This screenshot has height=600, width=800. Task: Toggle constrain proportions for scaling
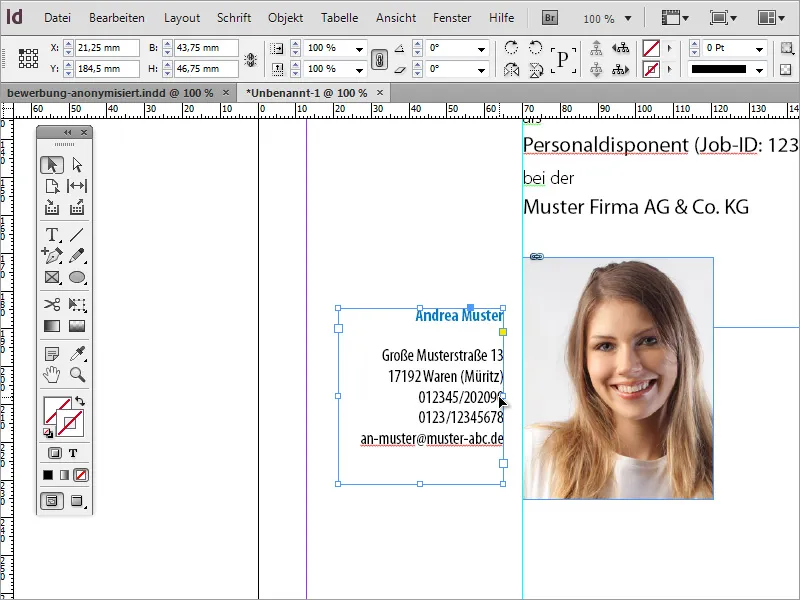point(379,60)
